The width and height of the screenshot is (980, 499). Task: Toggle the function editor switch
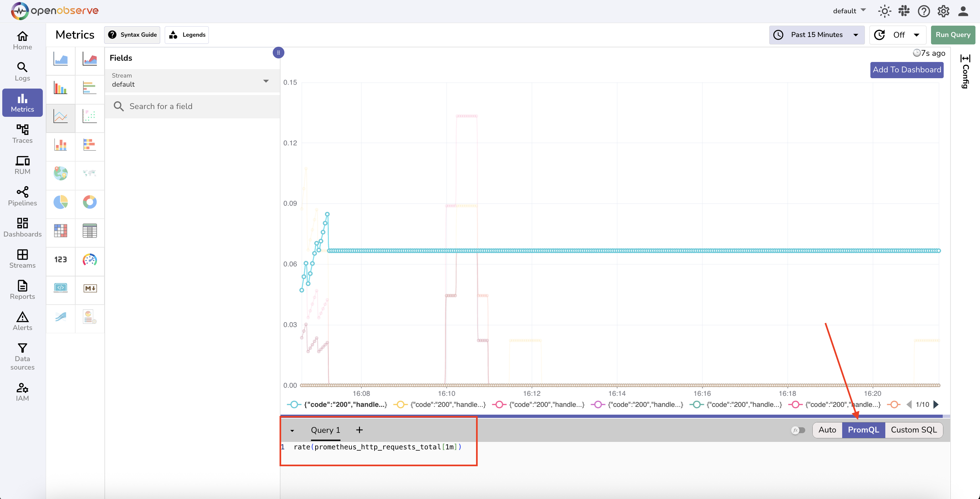(x=798, y=430)
